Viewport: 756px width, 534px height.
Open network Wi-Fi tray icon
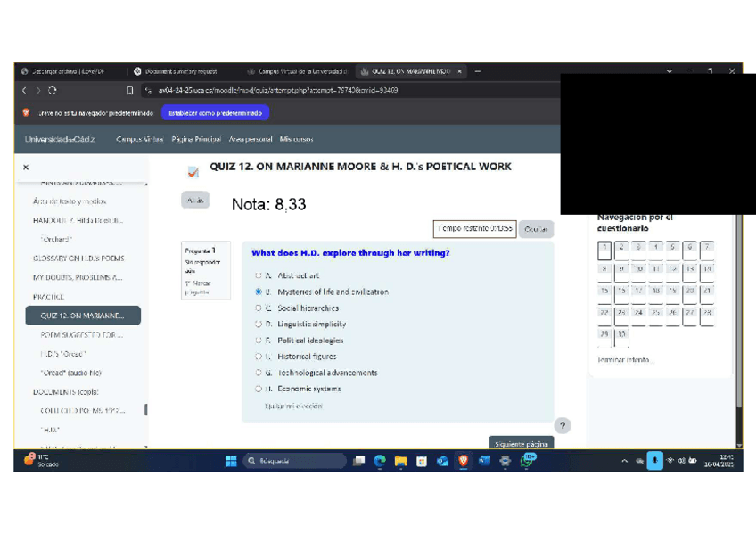click(x=670, y=461)
